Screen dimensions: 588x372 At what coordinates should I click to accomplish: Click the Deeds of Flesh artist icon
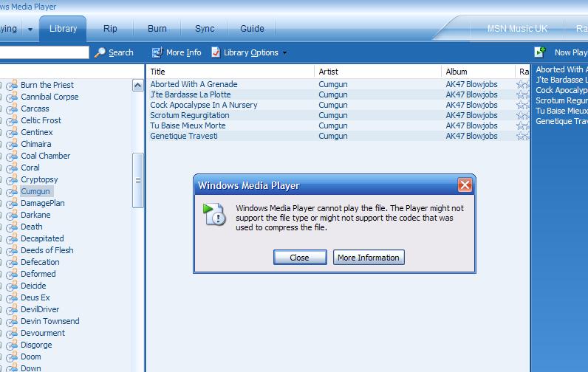click(x=12, y=250)
